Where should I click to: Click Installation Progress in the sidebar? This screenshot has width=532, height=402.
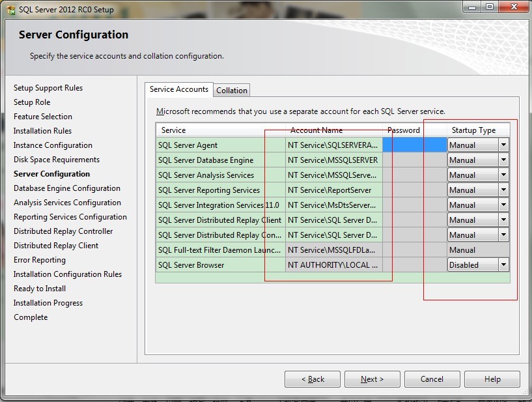tap(48, 303)
